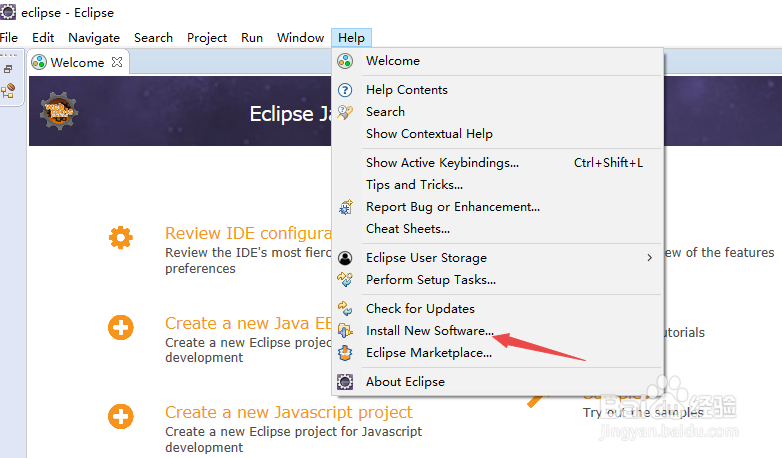Choose Cheat Sheets...
This screenshot has height=458, width=782.
pyautogui.click(x=498, y=229)
